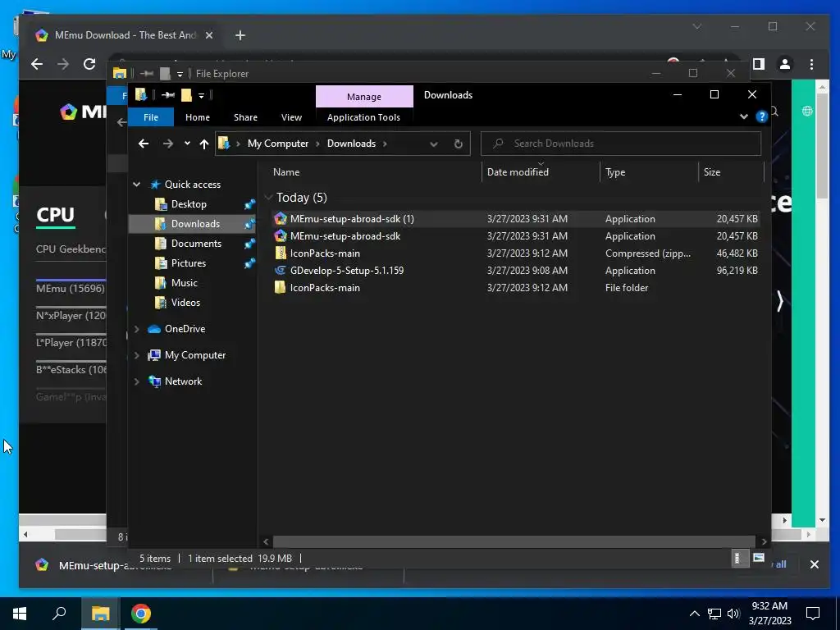
Task: Select OneDrive in the navigation pane
Action: click(185, 329)
